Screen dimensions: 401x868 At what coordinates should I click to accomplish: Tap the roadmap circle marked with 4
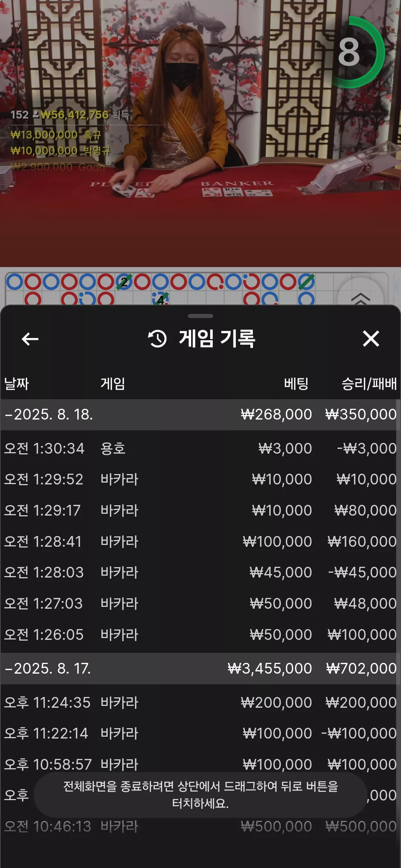[x=160, y=299]
